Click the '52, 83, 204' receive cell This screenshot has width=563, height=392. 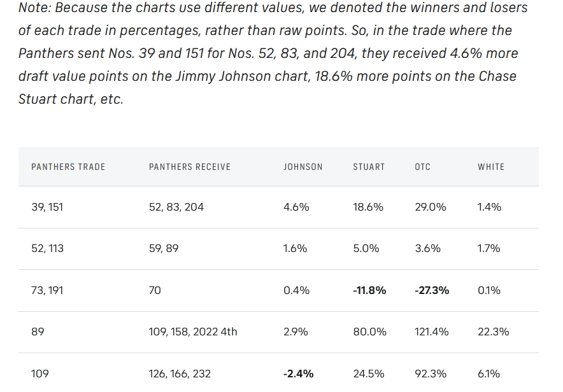coord(176,207)
